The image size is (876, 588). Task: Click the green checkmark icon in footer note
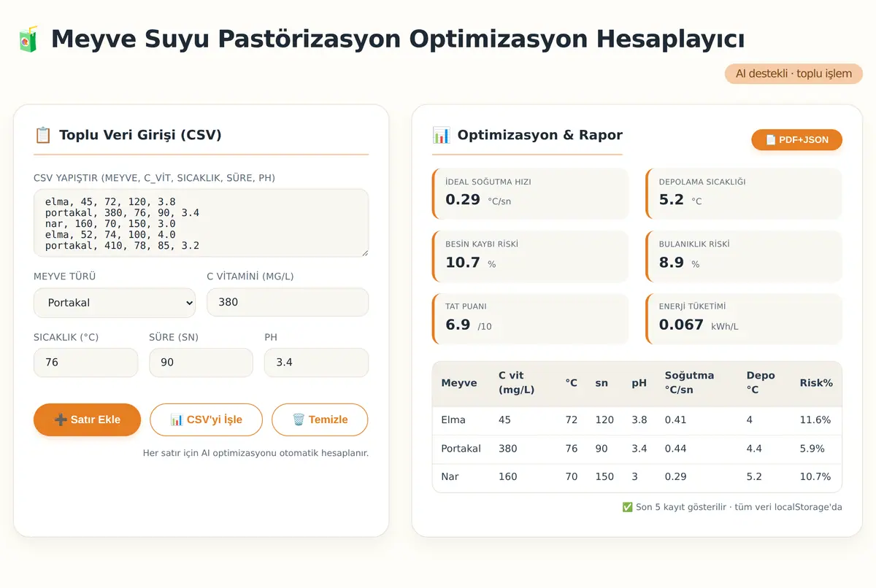point(627,507)
